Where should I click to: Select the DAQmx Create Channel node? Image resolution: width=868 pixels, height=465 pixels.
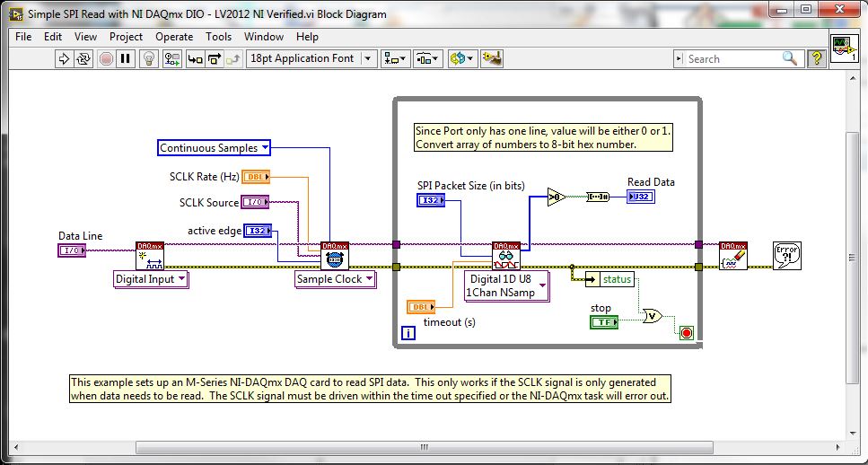coord(150,256)
